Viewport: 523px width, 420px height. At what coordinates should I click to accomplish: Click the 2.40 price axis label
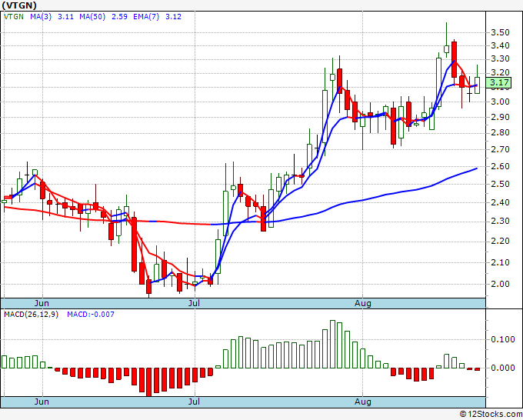point(501,202)
